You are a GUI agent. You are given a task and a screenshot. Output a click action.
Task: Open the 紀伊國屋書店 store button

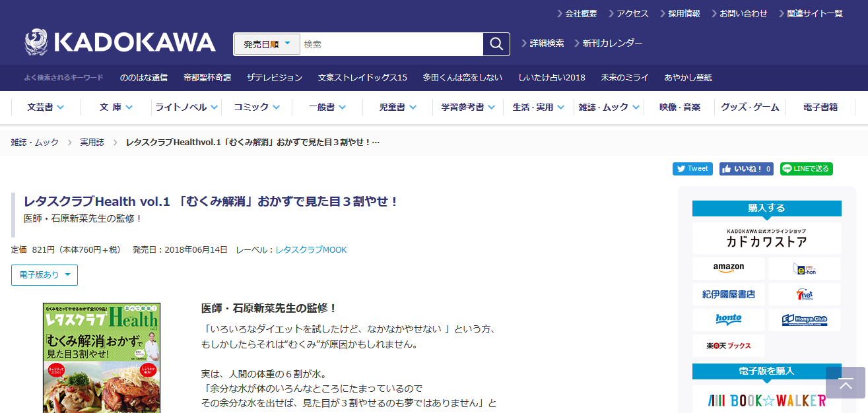pos(729,294)
